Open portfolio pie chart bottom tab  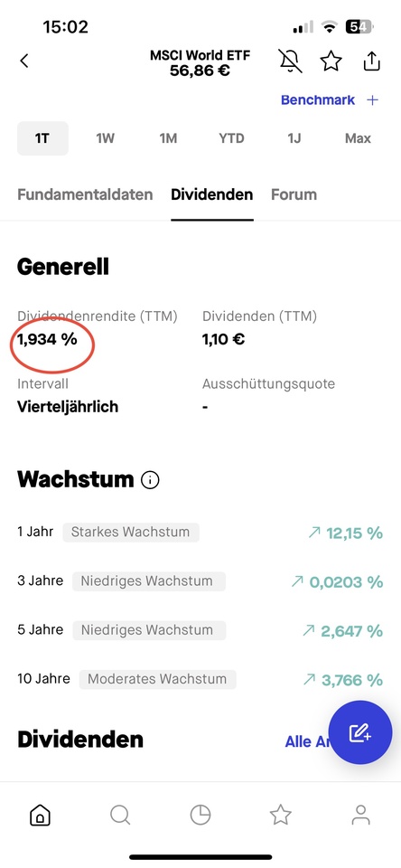pos(200,815)
